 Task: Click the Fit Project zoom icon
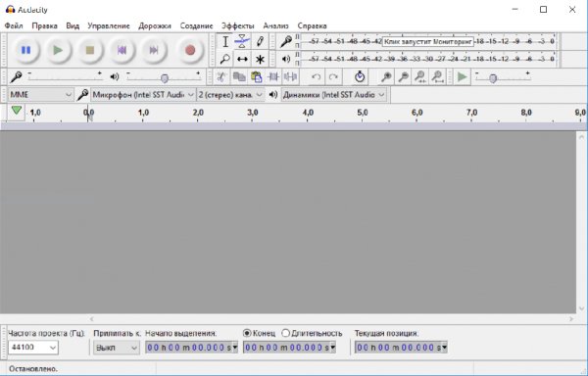tap(437, 77)
